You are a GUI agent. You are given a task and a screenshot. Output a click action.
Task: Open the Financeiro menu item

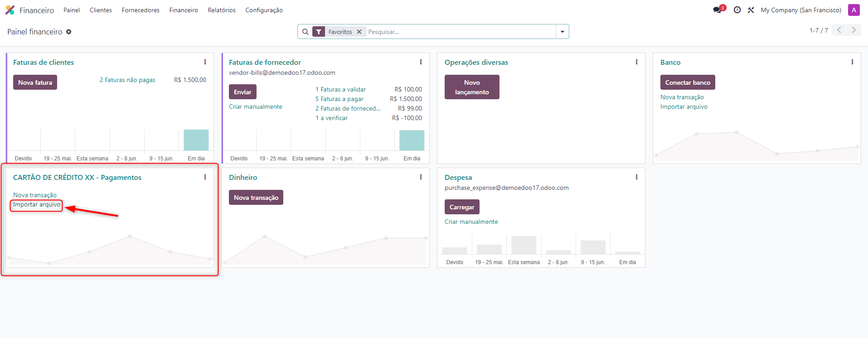[x=184, y=10]
